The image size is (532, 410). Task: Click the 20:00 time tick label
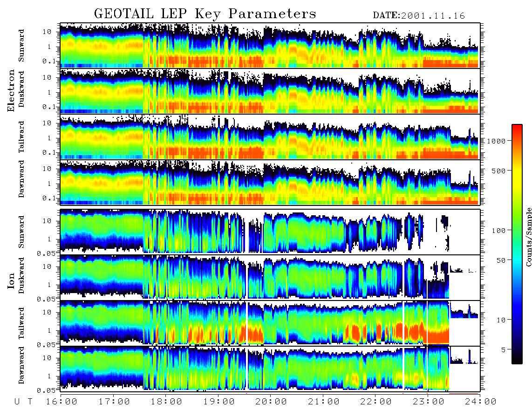(272, 402)
